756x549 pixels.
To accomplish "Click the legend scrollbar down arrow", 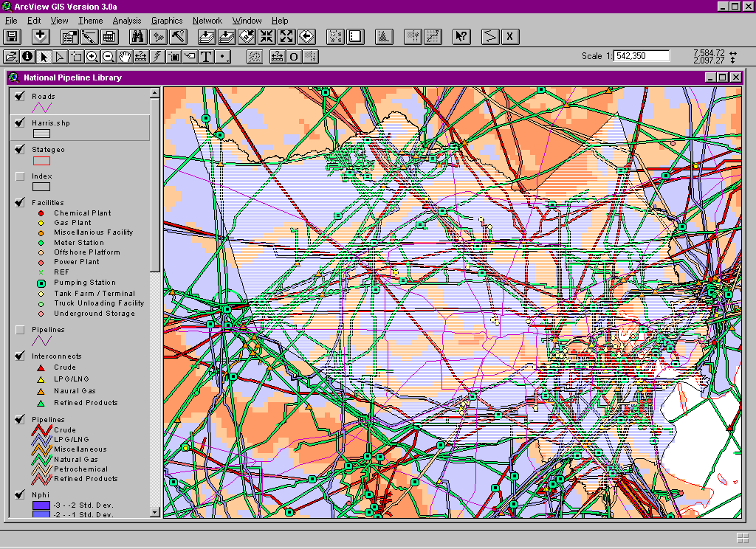I will pos(155,512).
